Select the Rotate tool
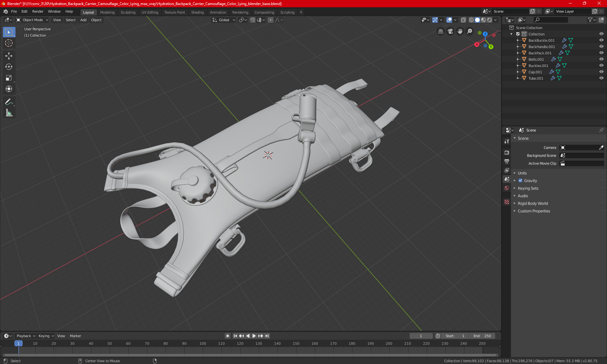This screenshot has height=364, width=607. point(9,67)
